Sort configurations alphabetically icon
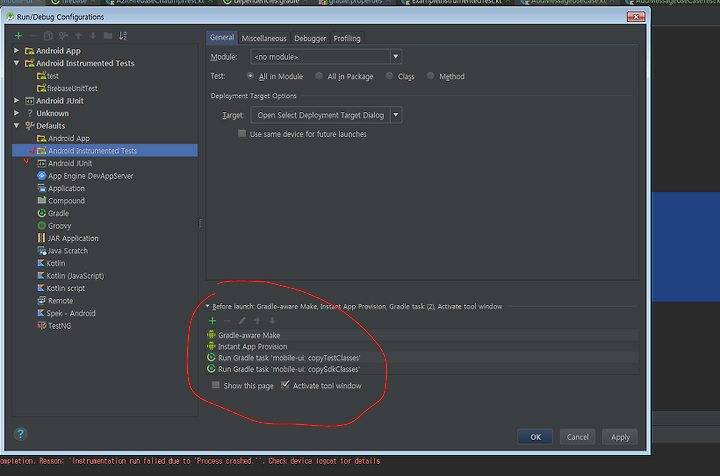 pyautogui.click(x=123, y=36)
